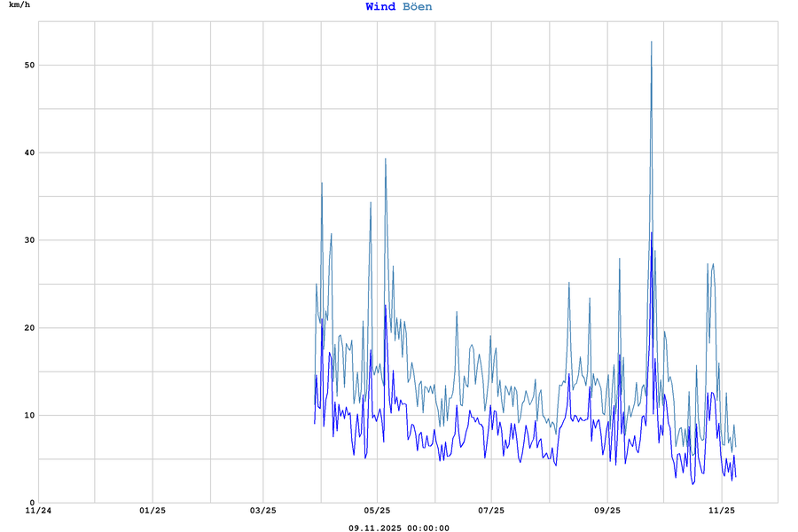Screen dimensions: 798x532
Task: Click the 01/25 x-axis date label
Action: [x=153, y=511]
